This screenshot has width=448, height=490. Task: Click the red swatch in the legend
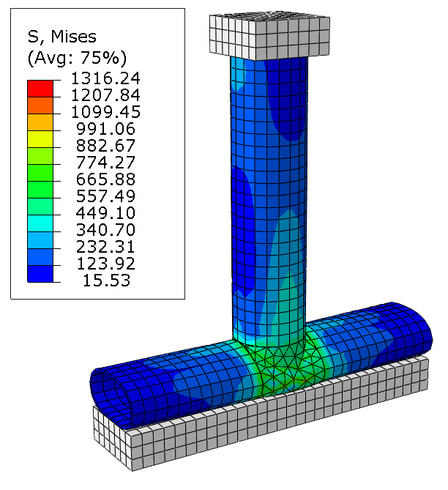point(40,87)
